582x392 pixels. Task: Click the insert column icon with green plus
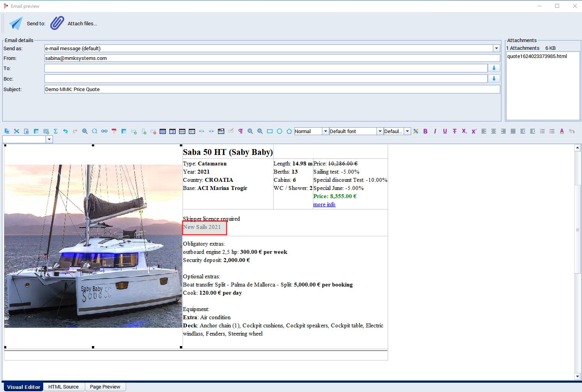pyautogui.click(x=143, y=131)
